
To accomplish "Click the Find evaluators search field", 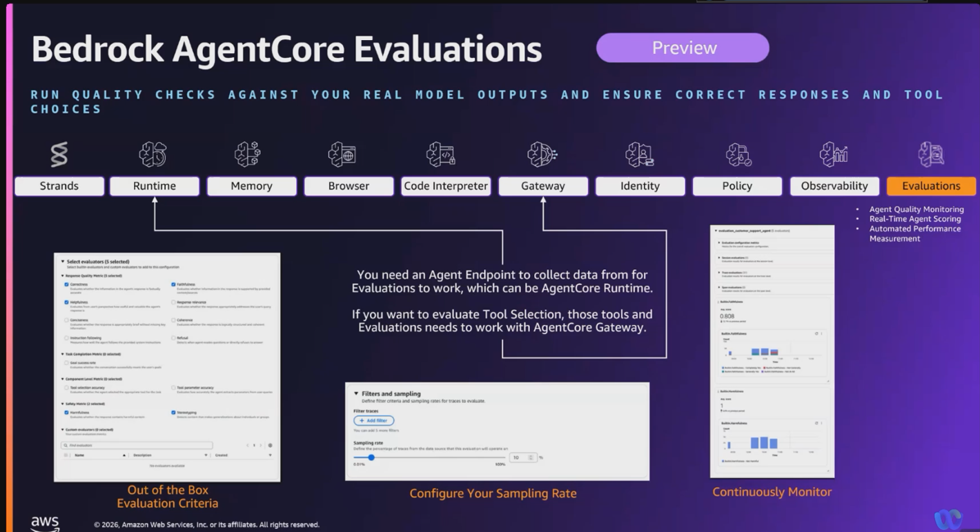I will (x=138, y=445).
